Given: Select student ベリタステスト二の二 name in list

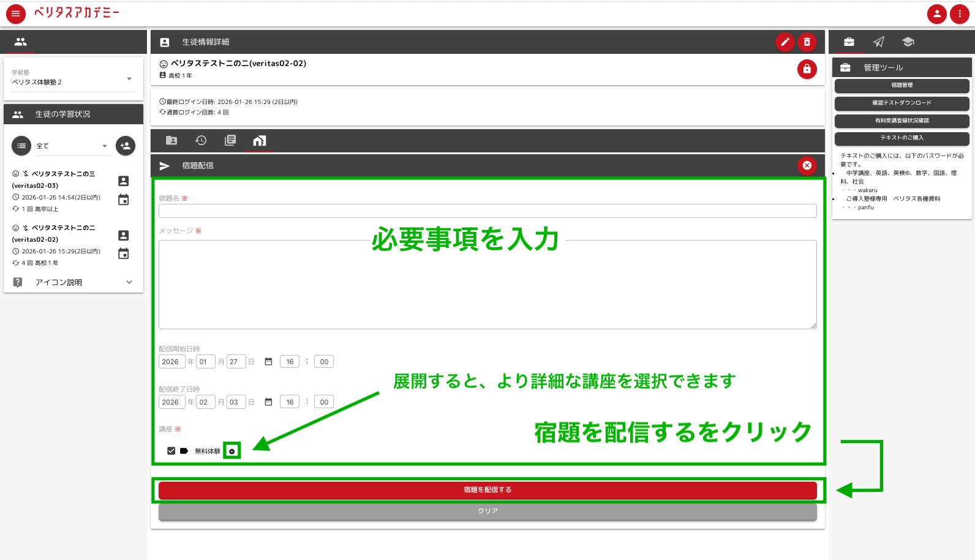Looking at the screenshot, I should pos(54,233).
